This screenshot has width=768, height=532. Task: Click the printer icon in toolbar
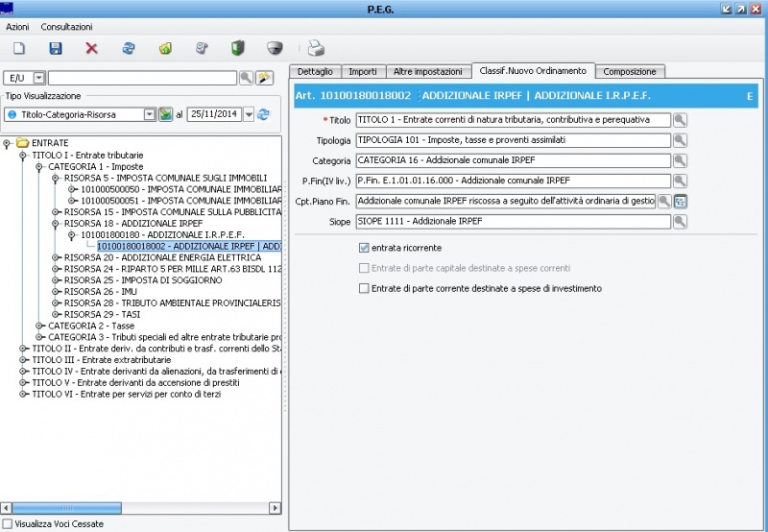pos(316,48)
